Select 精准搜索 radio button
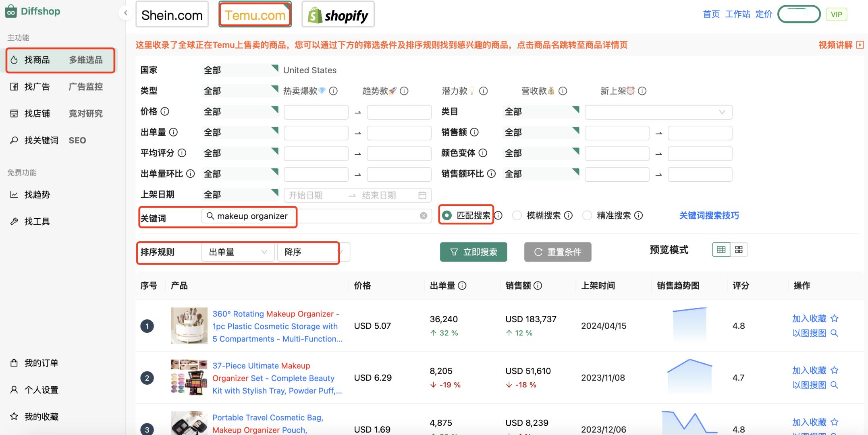 click(x=587, y=215)
